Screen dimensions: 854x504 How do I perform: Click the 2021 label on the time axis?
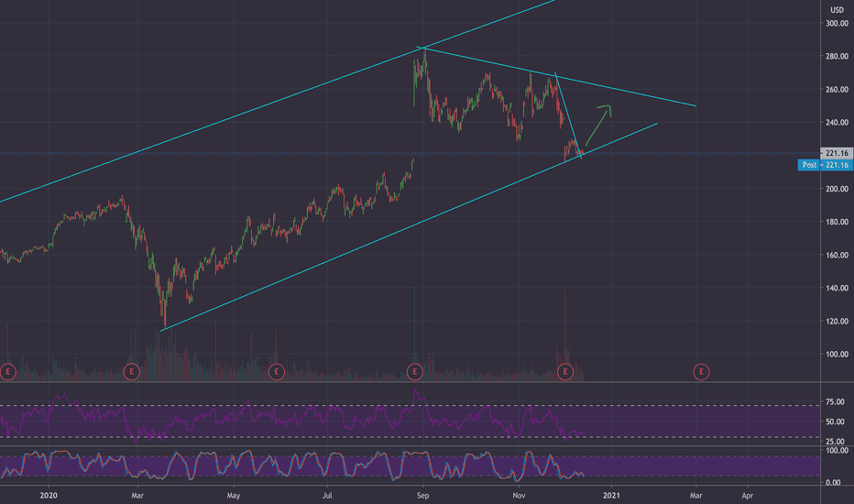611,495
